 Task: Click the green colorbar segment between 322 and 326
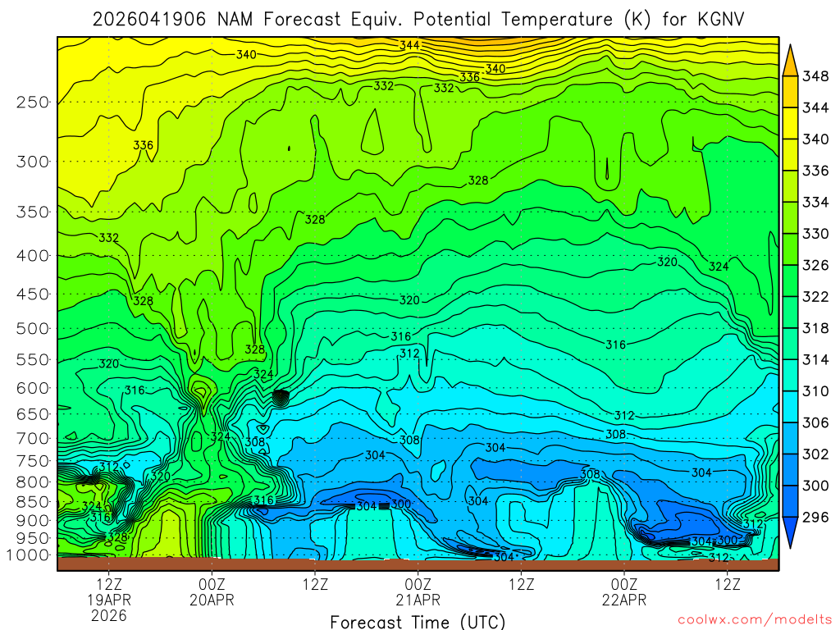tap(790, 281)
